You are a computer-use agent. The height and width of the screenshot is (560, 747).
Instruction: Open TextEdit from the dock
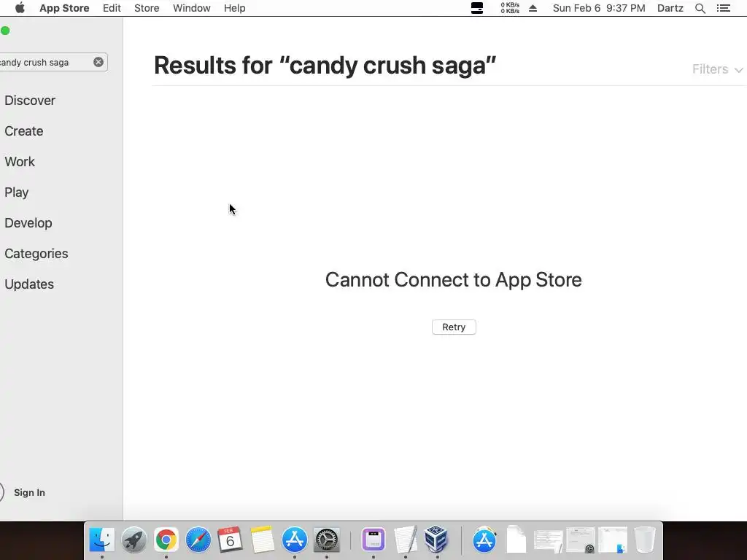pyautogui.click(x=406, y=540)
